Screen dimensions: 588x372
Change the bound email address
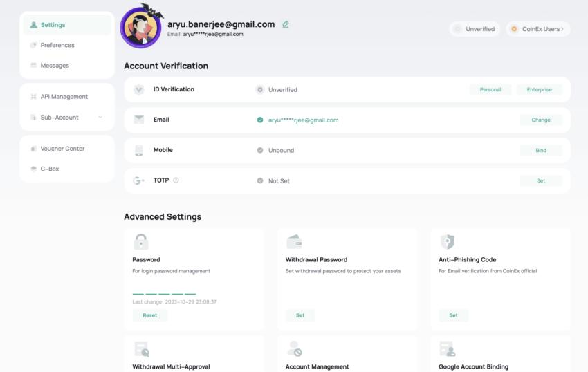(x=541, y=120)
